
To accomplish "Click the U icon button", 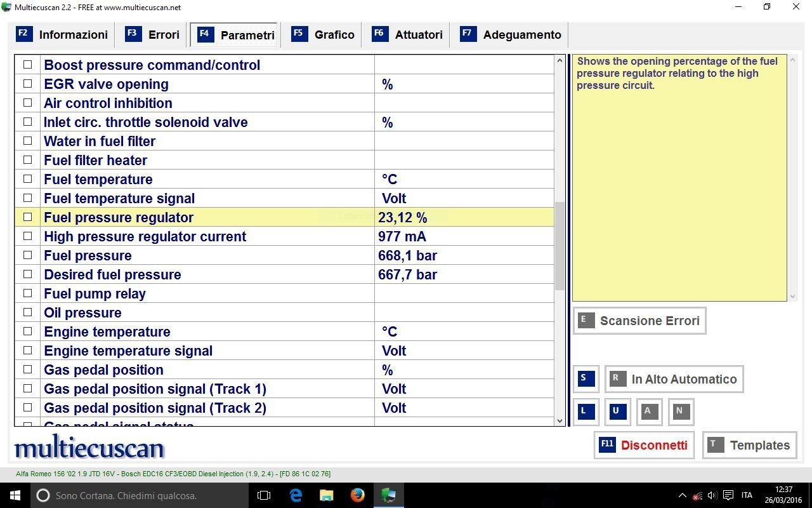I will pyautogui.click(x=617, y=411).
